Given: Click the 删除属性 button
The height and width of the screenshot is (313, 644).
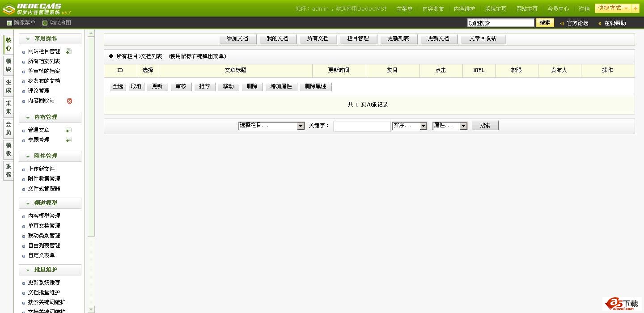Looking at the screenshot, I should (x=316, y=87).
